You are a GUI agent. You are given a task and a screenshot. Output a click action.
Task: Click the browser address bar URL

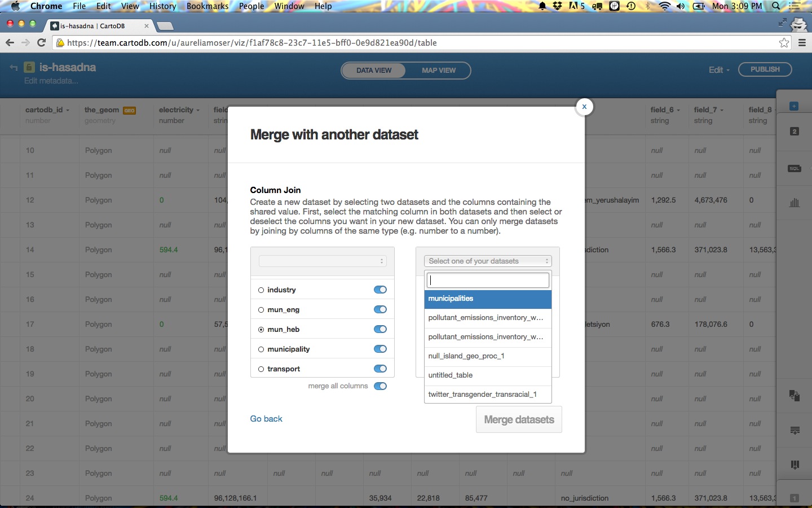tap(252, 43)
